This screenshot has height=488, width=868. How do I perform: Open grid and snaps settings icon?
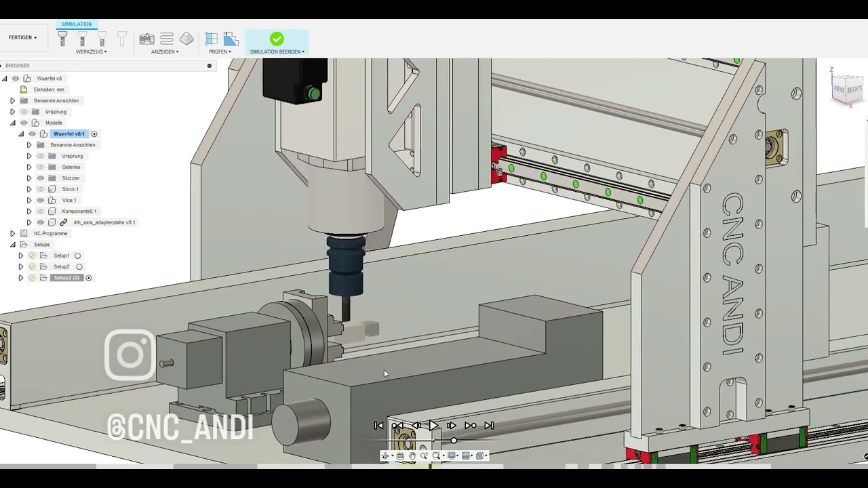pyautogui.click(x=467, y=456)
